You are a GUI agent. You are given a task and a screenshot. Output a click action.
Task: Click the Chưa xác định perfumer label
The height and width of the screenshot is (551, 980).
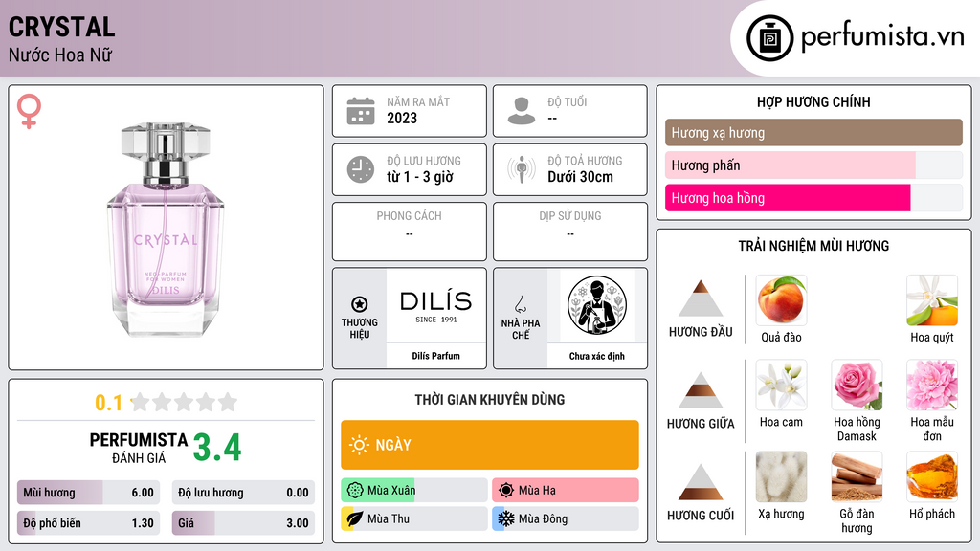(x=597, y=356)
